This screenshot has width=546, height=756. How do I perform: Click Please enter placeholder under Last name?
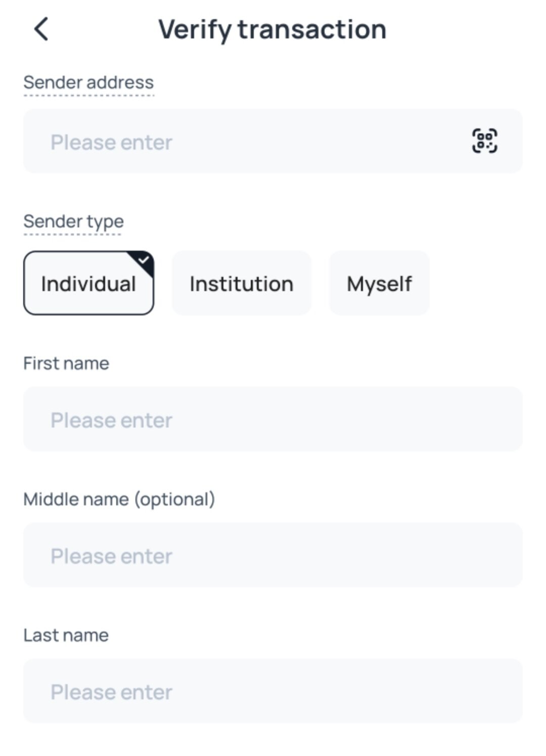pos(111,692)
